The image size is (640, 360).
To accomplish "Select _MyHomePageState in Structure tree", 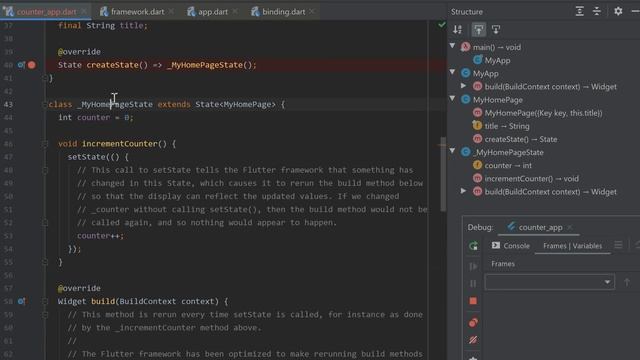I will tap(509, 152).
